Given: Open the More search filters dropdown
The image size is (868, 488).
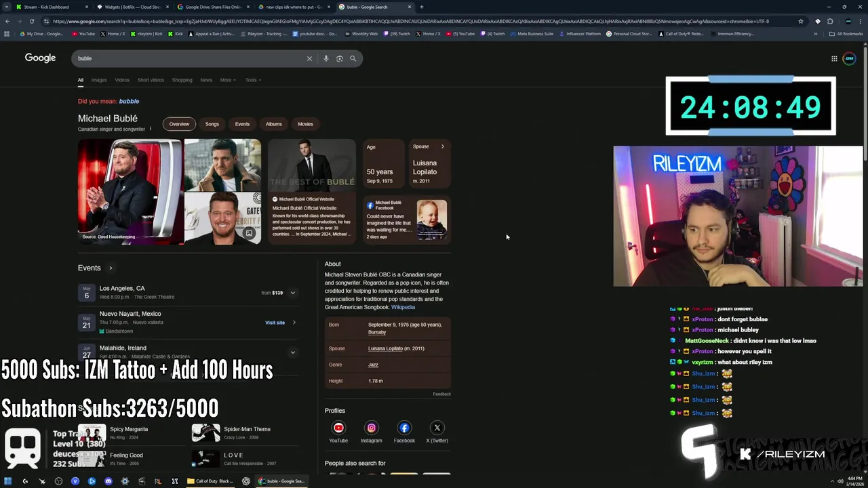Looking at the screenshot, I should tap(228, 80).
